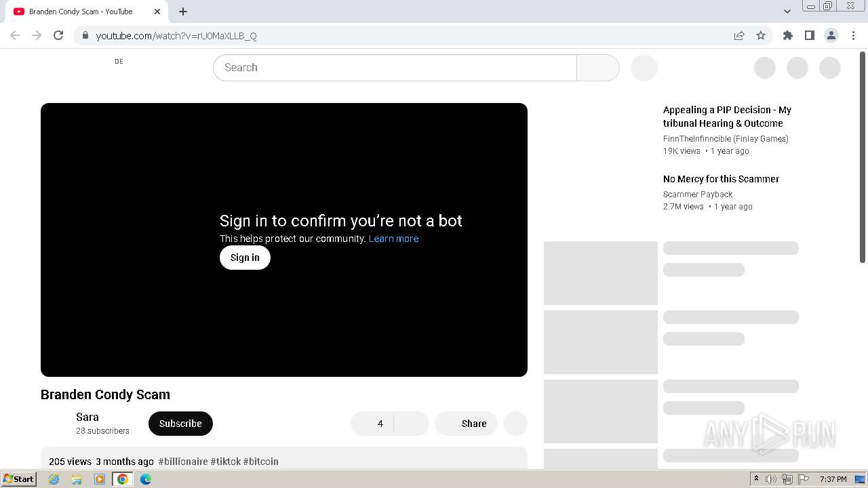
Task: Toggle the Chrome side panel icon
Action: point(809,35)
